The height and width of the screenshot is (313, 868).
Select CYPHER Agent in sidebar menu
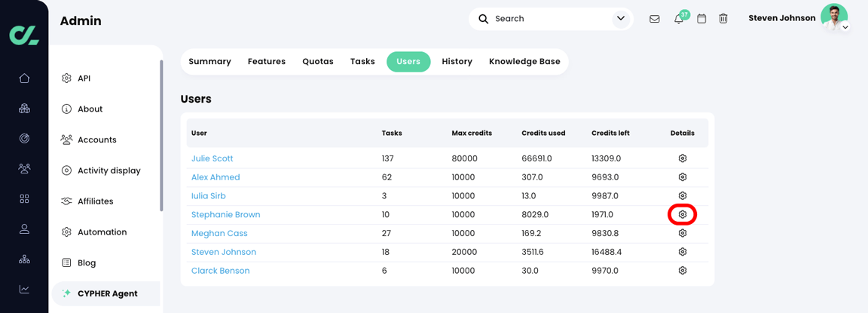(x=107, y=293)
